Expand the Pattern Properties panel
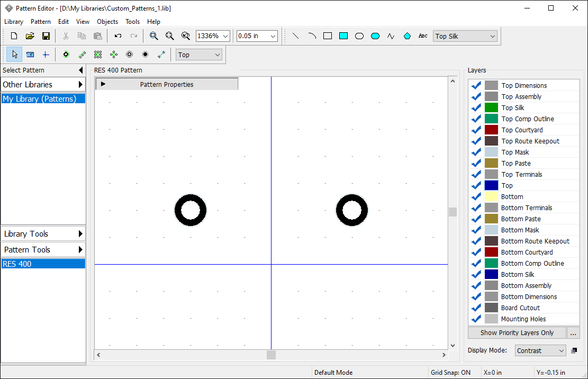This screenshot has width=588, height=379. pyautogui.click(x=167, y=84)
